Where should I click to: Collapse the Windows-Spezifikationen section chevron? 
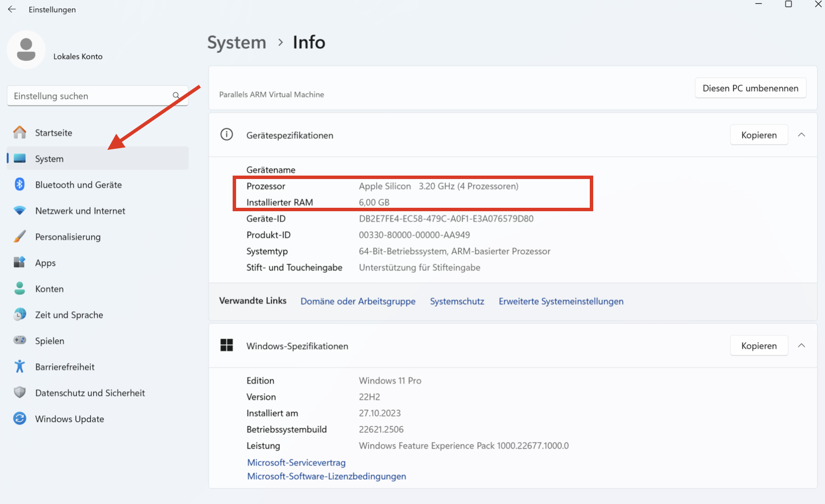[801, 346]
